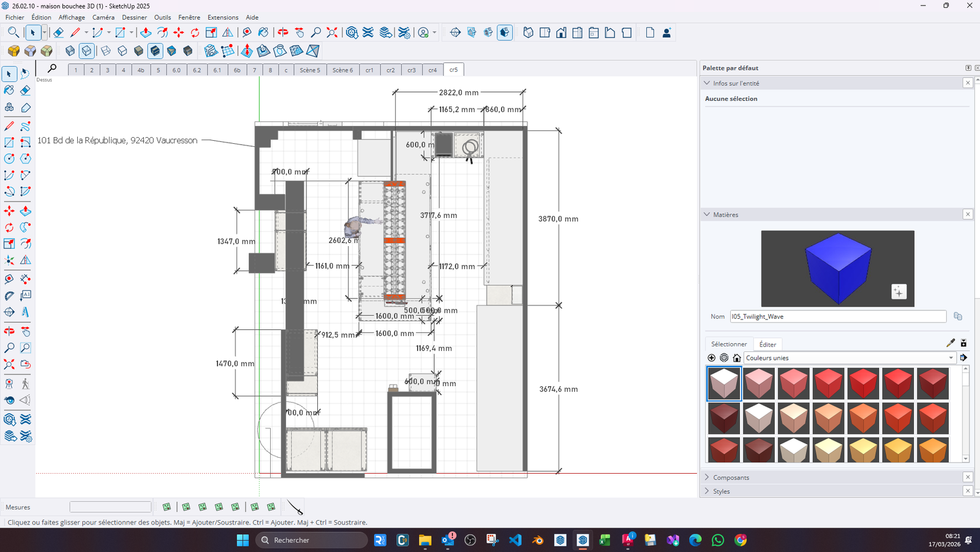Switch to the Scène 5 tab
This screenshot has height=552, width=980.
click(x=310, y=70)
